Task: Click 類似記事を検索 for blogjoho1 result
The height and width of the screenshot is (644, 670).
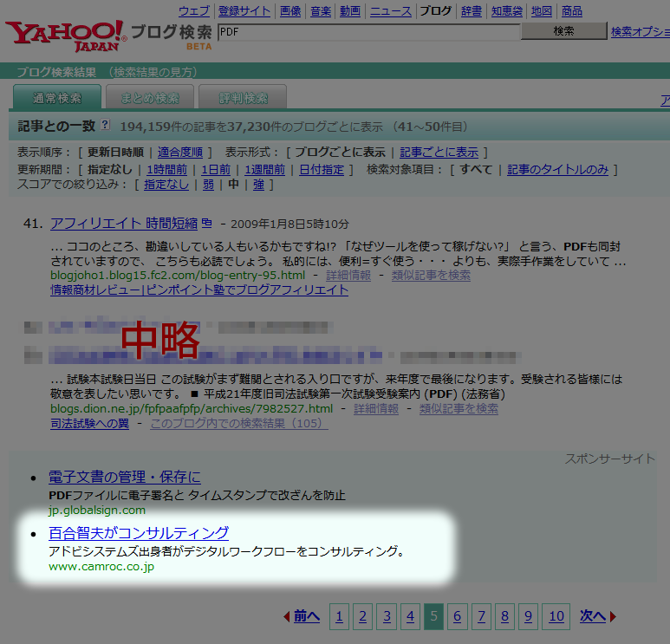Action: (431, 276)
